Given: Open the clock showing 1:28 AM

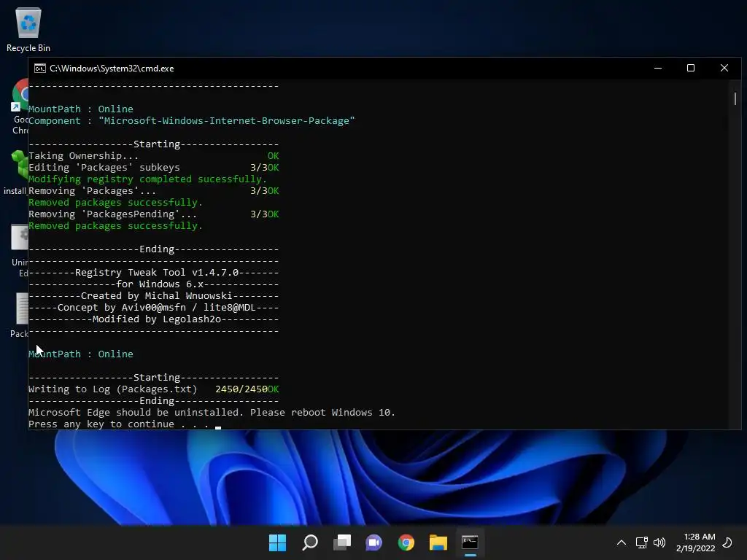Looking at the screenshot, I should tap(695, 542).
